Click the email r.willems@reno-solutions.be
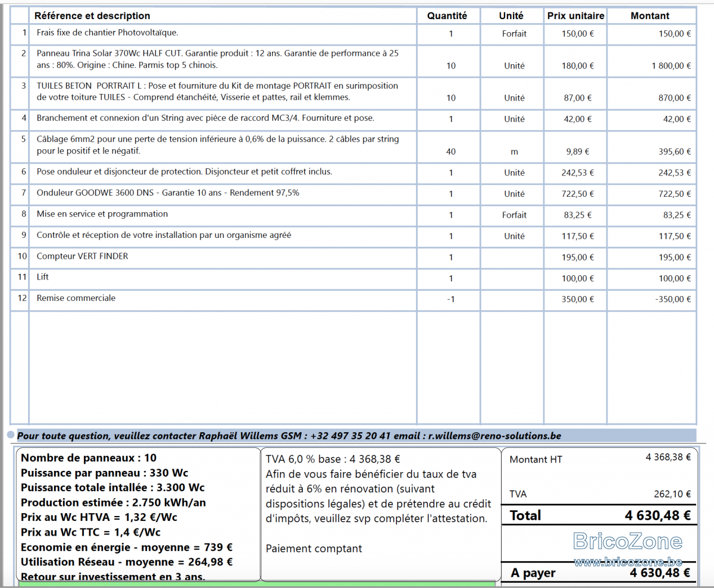 click(494, 436)
